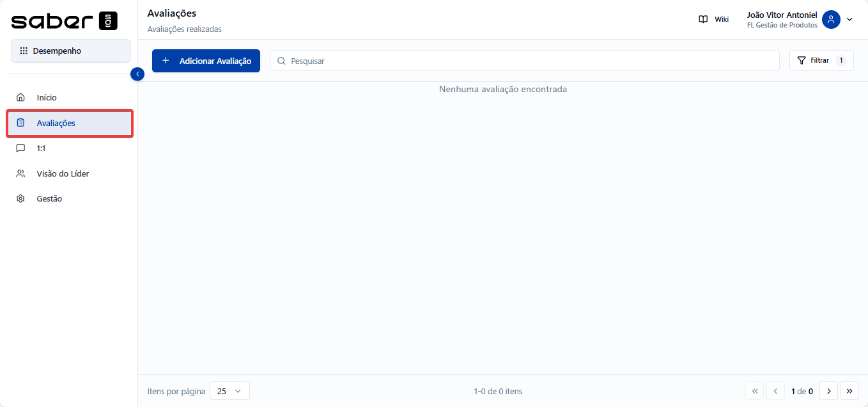Click the user avatar icon
The height and width of the screenshot is (407, 868).
tap(831, 19)
